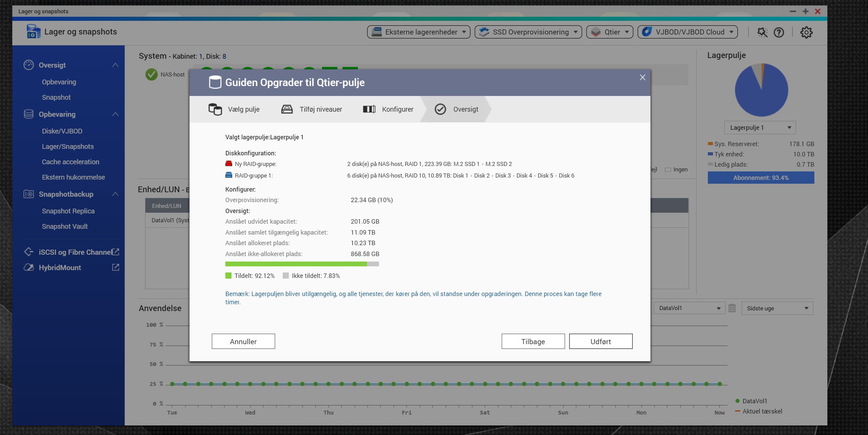Click the Lager og snapshots app logo
The height and width of the screenshot is (435, 868).
click(33, 31)
